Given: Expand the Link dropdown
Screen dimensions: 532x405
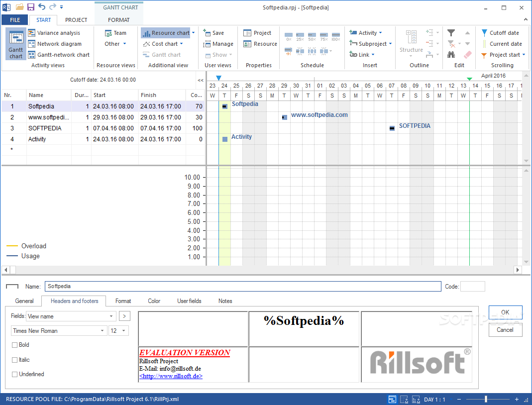Looking at the screenshot, I should [x=373, y=55].
